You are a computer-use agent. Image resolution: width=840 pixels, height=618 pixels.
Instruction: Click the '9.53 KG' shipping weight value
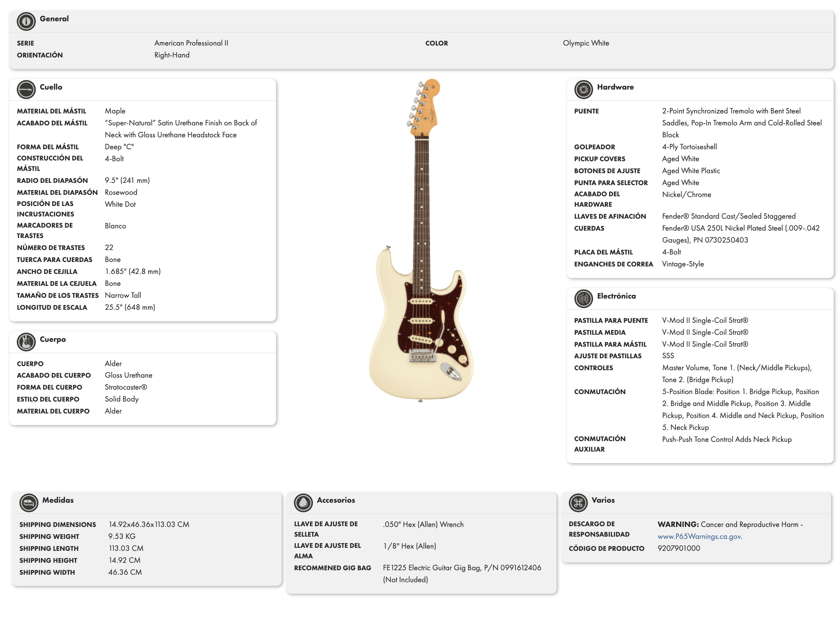122,536
